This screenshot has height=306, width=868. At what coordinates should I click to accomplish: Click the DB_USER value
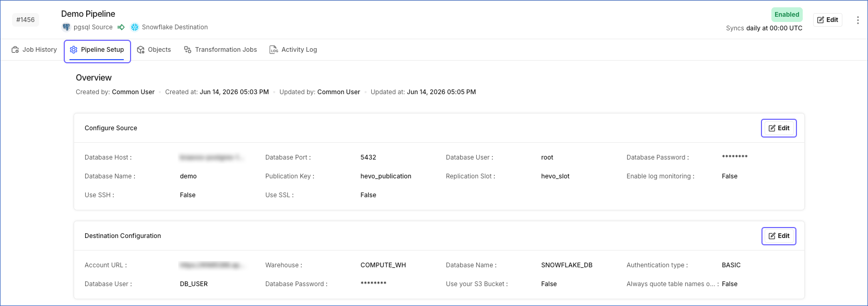(x=194, y=284)
